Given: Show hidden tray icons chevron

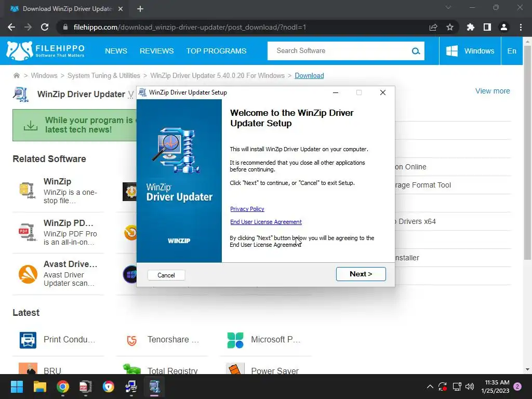Looking at the screenshot, I should coord(430,387).
